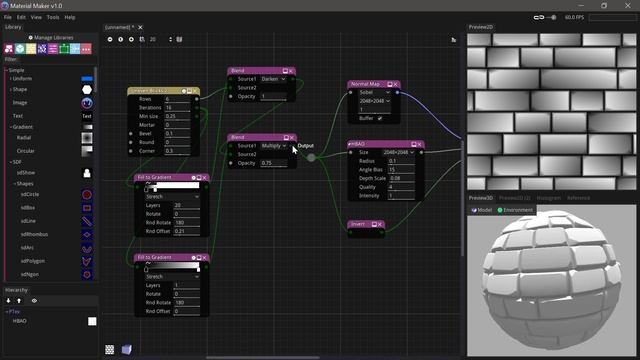Click the dice icon on upper Fill to Gradient node
Screen dimensions: 640x360
pyautogui.click(x=193, y=178)
